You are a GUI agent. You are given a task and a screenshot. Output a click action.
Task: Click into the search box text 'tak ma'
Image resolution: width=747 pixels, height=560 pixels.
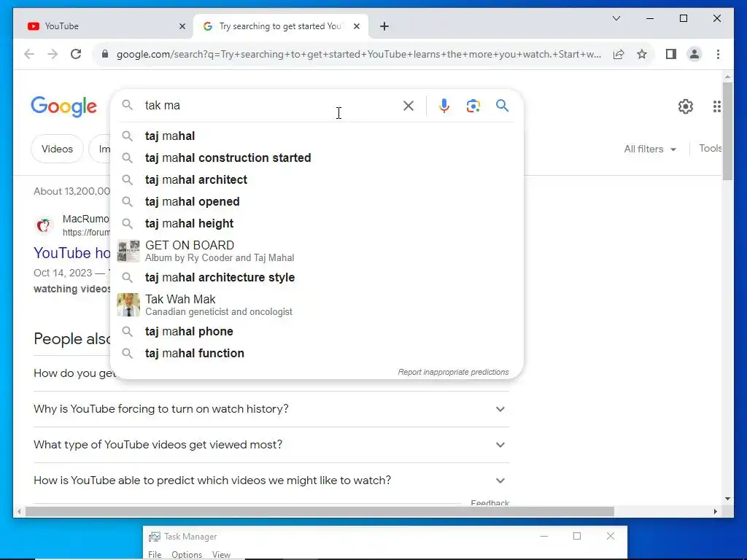tap(163, 105)
